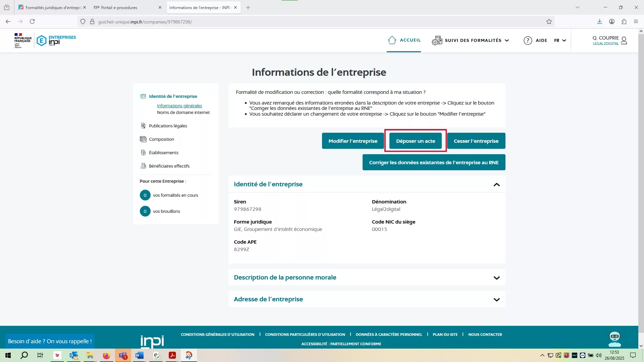Open Firefox downloads arrow icon
644x362 pixels.
599,22
